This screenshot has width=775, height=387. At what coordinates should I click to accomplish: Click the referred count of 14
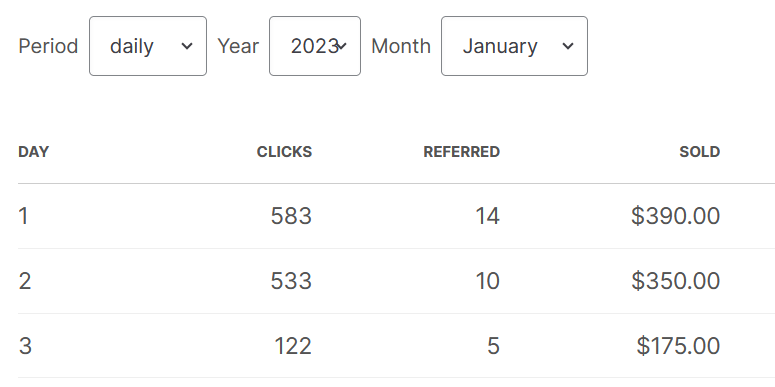click(487, 216)
